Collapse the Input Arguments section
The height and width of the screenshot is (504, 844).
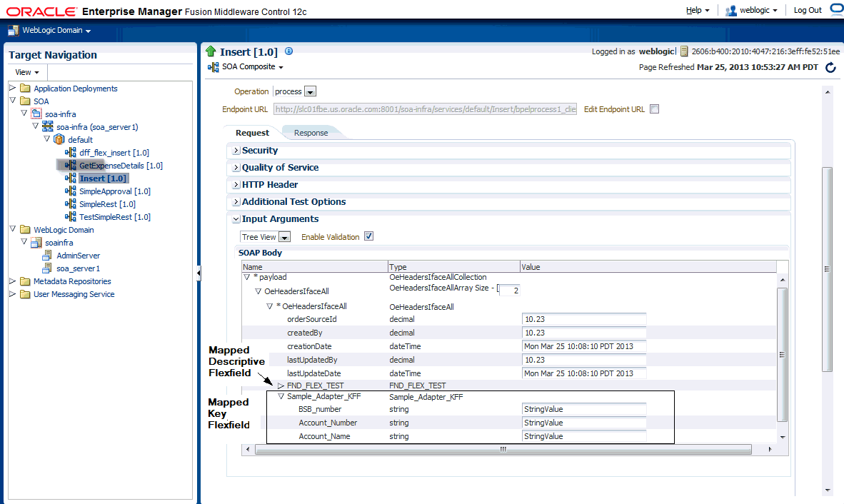pos(236,219)
